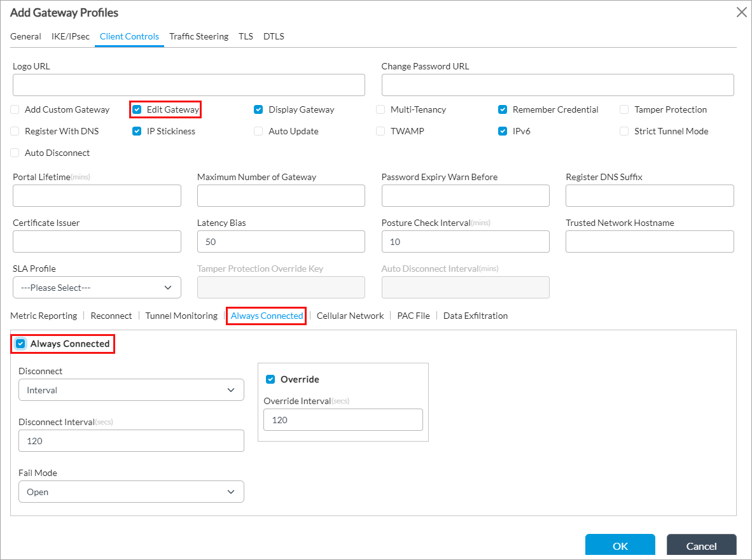Check Register With DNS

point(15,131)
